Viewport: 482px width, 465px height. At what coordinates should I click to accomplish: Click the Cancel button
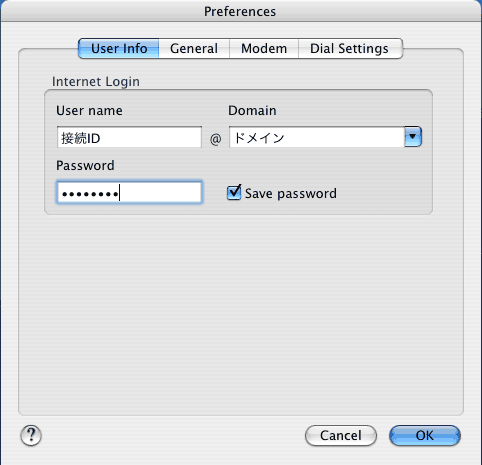tap(341, 435)
